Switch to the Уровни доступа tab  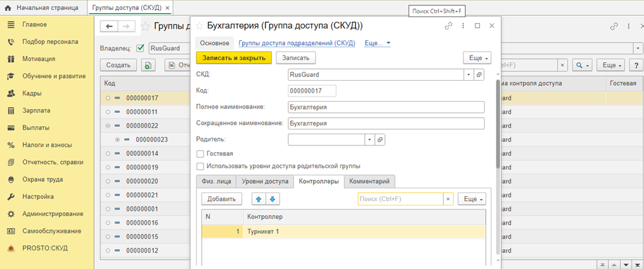pos(264,181)
